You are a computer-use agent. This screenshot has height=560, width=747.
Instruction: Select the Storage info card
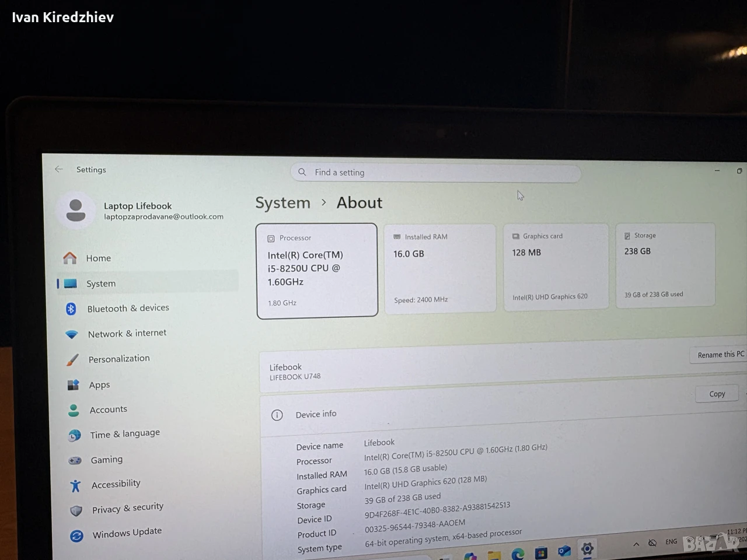coord(665,265)
